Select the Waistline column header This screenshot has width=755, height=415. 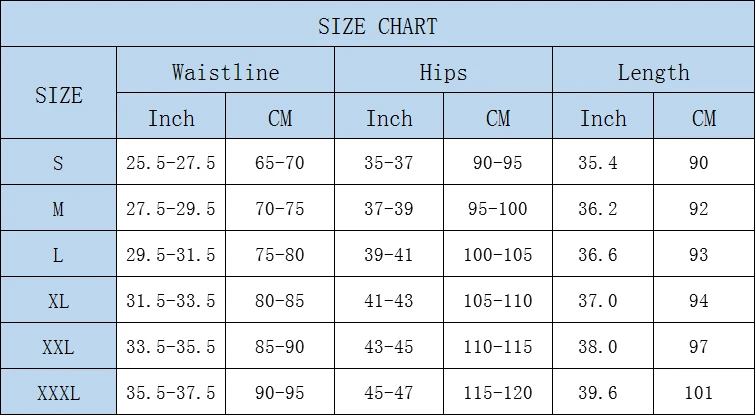coord(225,70)
